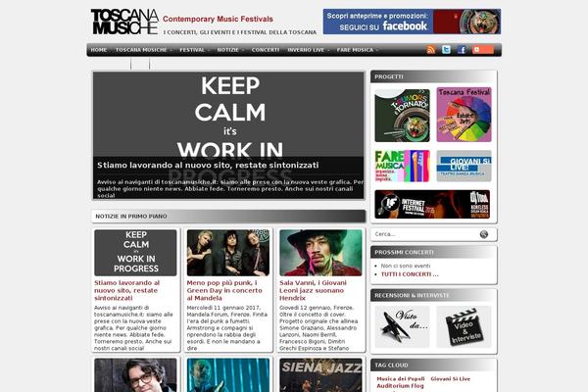Click the small Keep Calm card thumbnail

coord(135,253)
